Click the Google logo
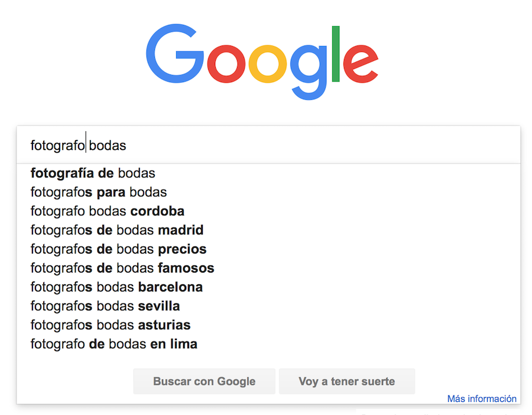Image resolution: width=532 pixels, height=415 pixels. pyautogui.click(x=262, y=61)
